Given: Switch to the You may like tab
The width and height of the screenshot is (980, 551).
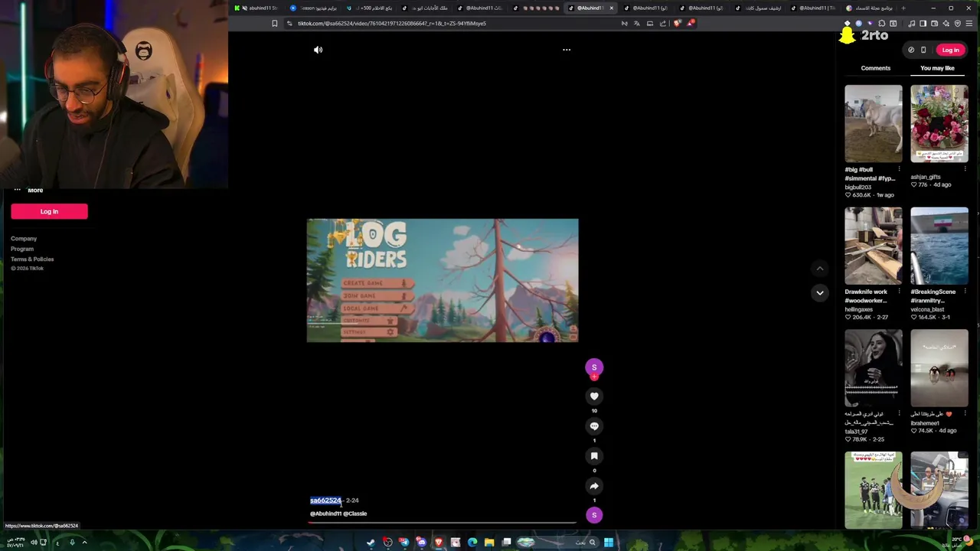Looking at the screenshot, I should click(937, 68).
